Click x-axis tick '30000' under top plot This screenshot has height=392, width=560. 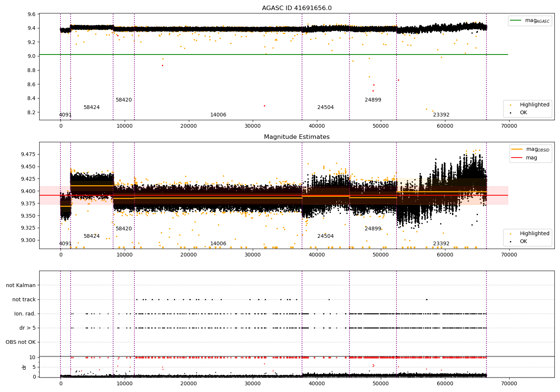click(x=253, y=126)
